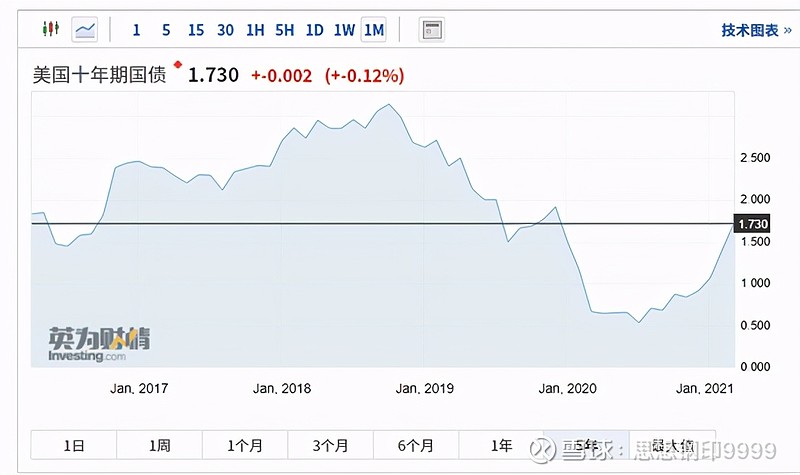This screenshot has width=800, height=475.
Task: Select the 1周 time range tab
Action: point(160,445)
